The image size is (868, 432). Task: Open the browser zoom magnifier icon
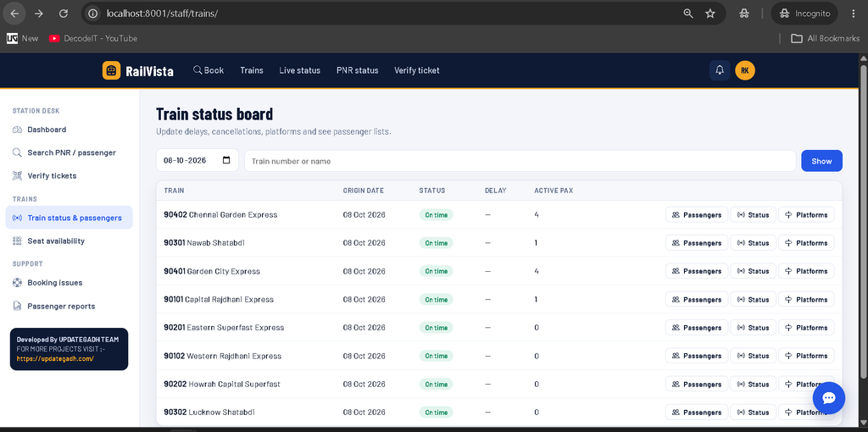point(688,14)
